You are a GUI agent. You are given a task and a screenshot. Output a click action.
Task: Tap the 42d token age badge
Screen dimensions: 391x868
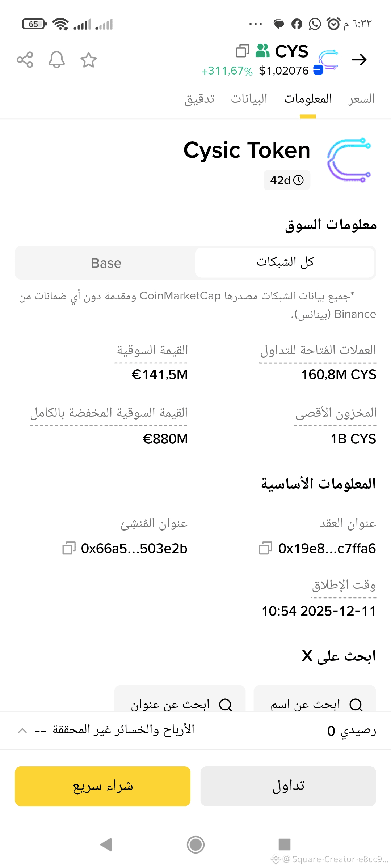click(287, 180)
